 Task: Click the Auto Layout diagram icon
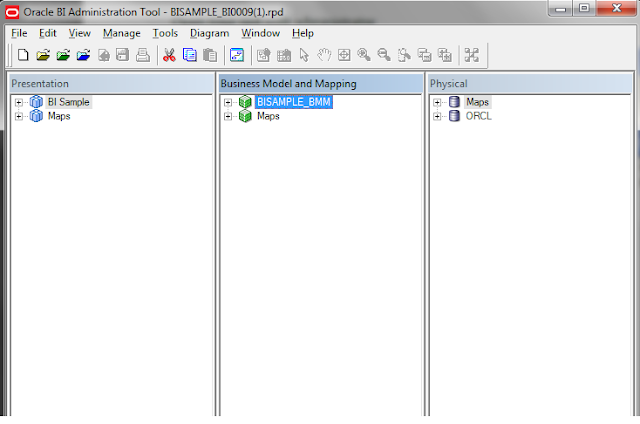click(471, 55)
